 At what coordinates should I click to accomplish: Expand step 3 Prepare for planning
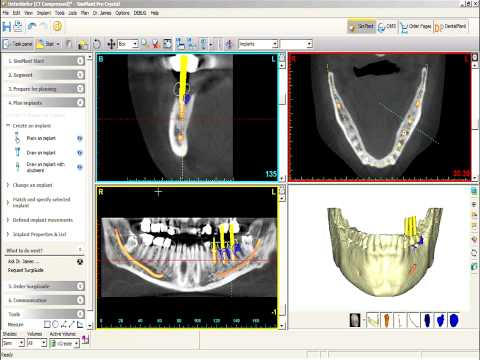(45, 89)
